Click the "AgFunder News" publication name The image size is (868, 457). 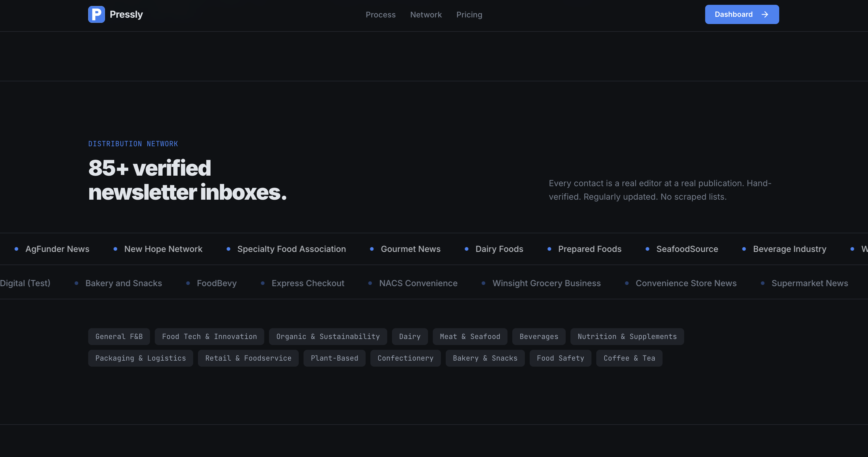(x=57, y=249)
